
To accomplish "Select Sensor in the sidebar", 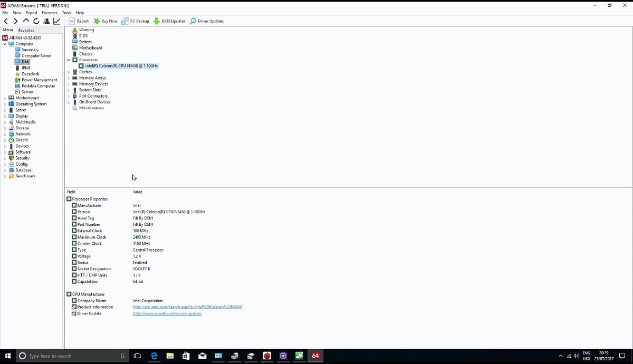I will [27, 92].
